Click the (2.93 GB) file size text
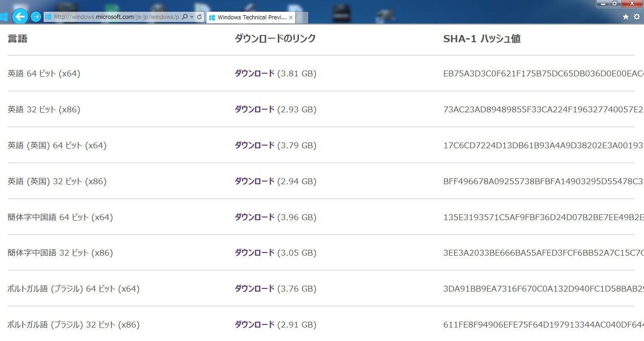Screen dimensions: 644x341 click(x=297, y=109)
